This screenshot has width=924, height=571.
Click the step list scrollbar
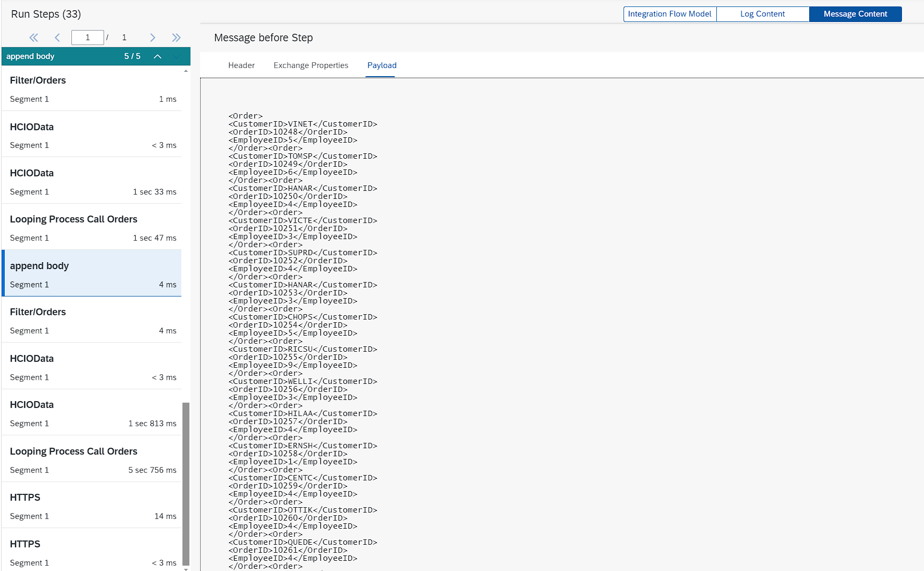[185, 483]
